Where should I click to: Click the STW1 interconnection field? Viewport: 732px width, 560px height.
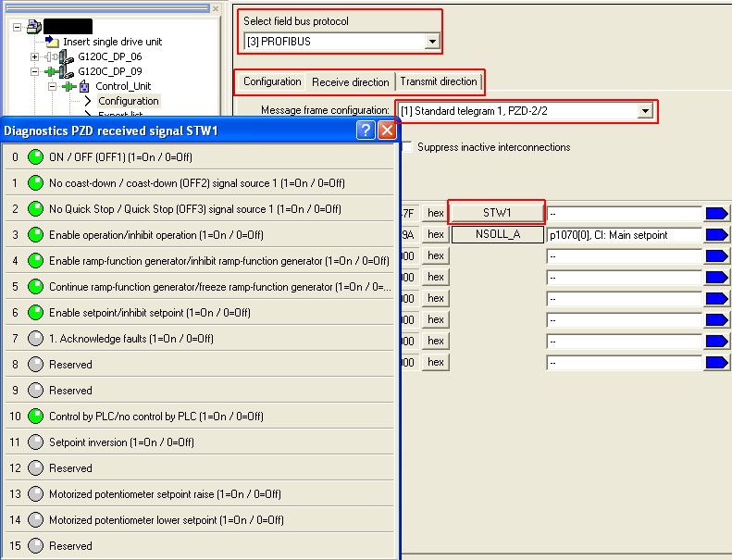point(625,214)
